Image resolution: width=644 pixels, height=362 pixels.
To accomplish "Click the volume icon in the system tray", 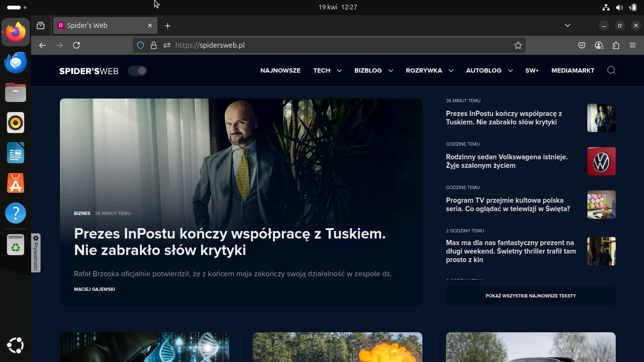I will tap(619, 7).
